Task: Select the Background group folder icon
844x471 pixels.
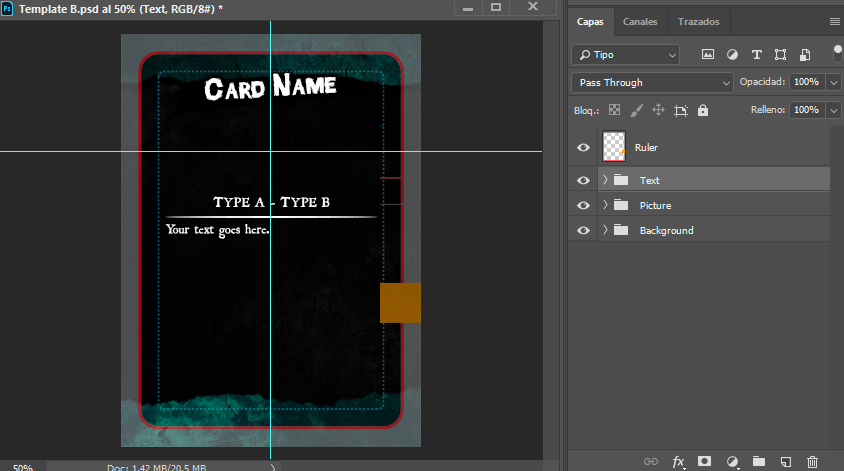Action: coord(621,230)
